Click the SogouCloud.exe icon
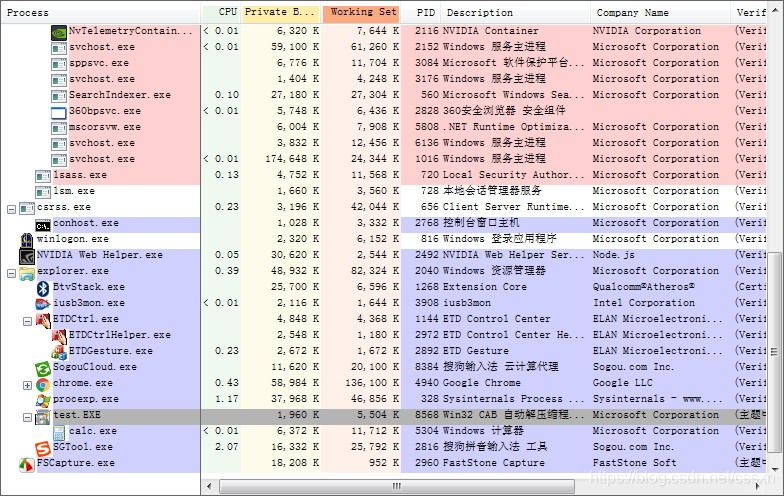This screenshot has width=784, height=496. [x=43, y=369]
